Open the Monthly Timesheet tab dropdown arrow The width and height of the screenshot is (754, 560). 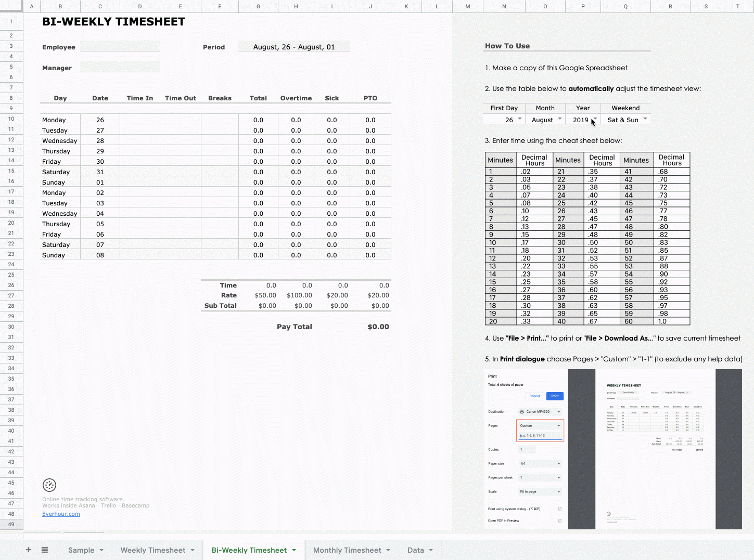point(389,550)
